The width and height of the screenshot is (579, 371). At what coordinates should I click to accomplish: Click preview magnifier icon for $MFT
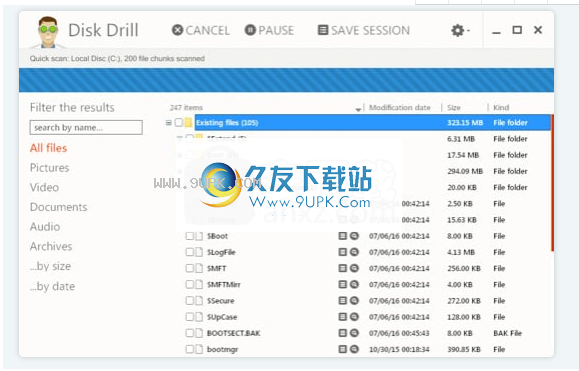(x=354, y=268)
